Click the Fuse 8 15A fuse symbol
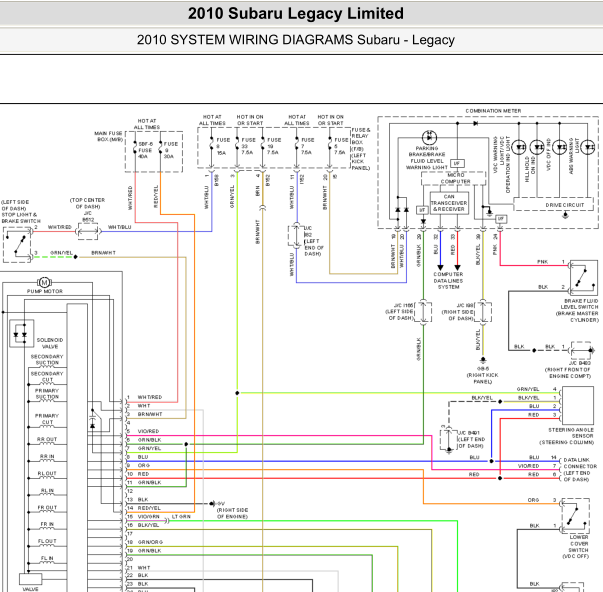 tap(212, 144)
